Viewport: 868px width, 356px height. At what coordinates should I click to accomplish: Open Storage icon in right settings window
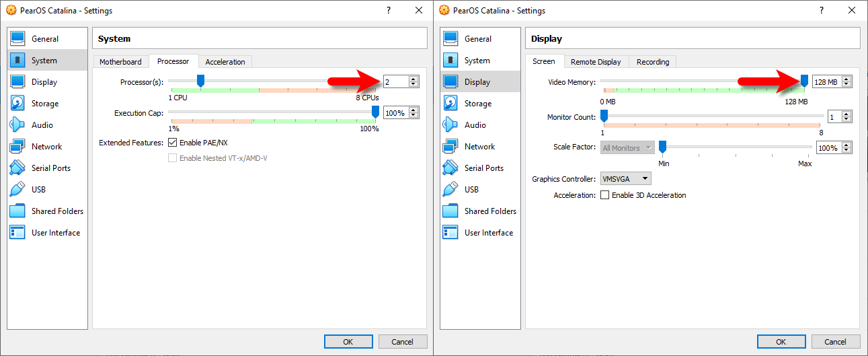click(450, 104)
